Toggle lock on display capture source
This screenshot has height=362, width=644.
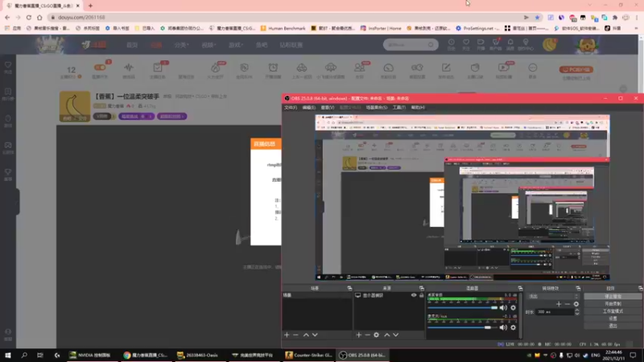(x=421, y=295)
